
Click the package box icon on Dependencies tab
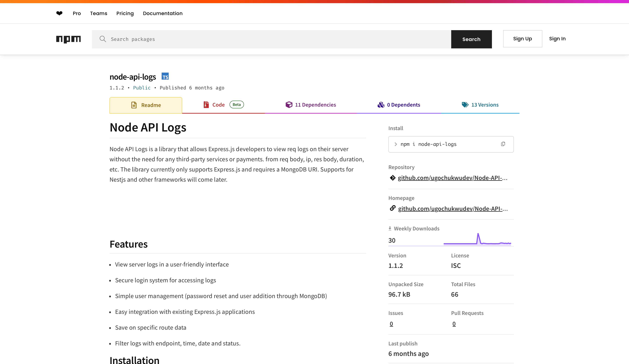click(289, 105)
